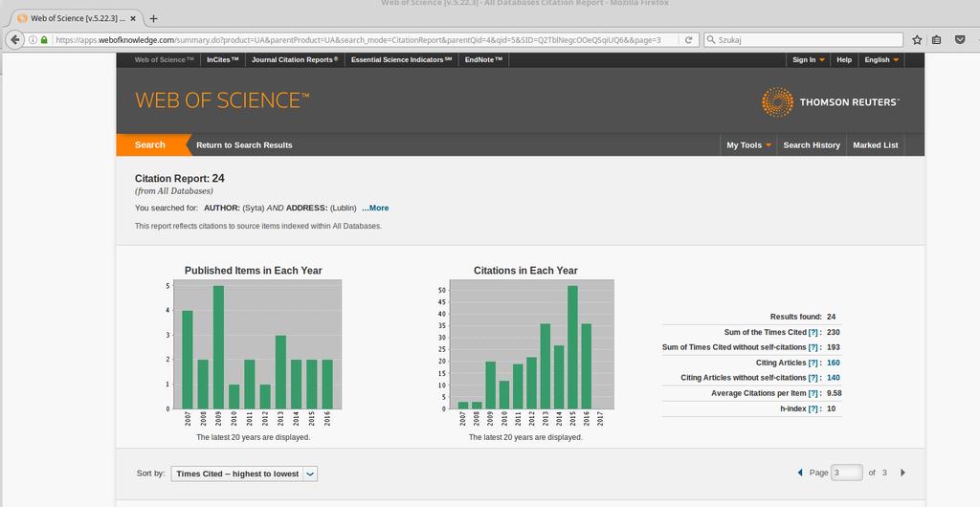This screenshot has height=507, width=980.
Task: Go to the next results page arrow
Action: click(x=902, y=473)
